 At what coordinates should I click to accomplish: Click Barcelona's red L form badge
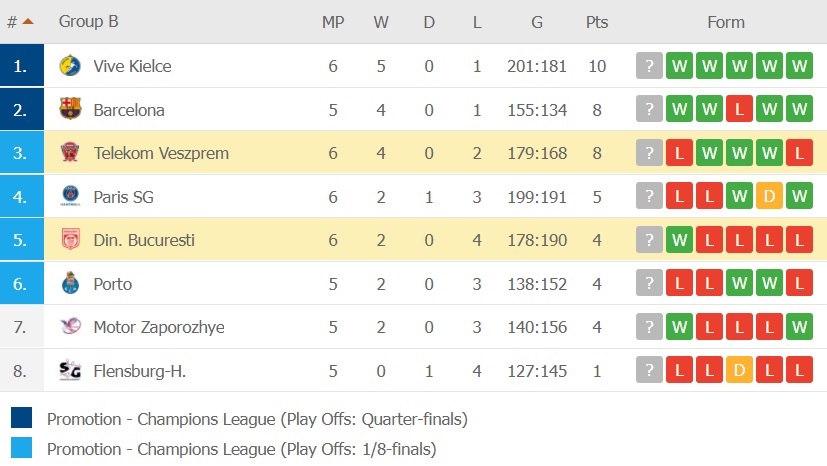740,110
